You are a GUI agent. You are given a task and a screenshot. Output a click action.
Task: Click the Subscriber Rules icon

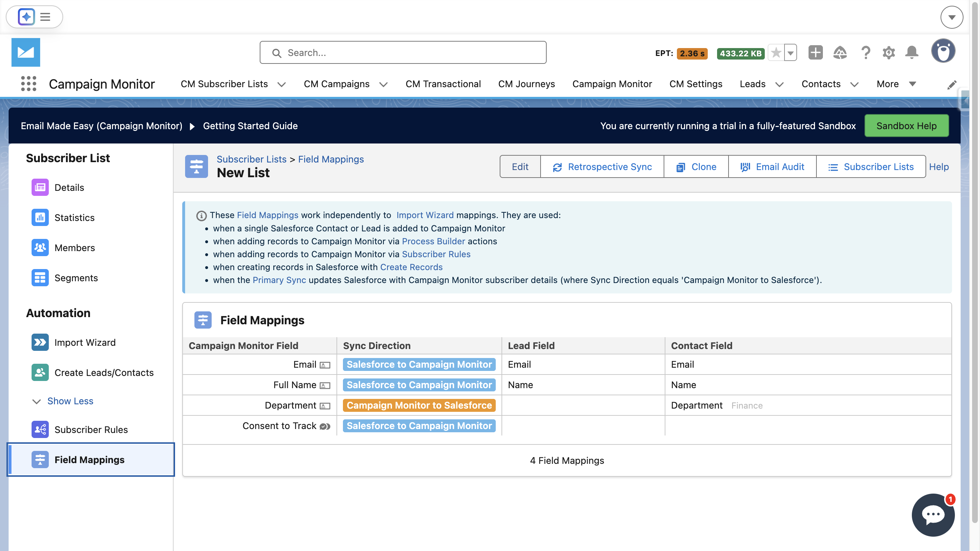40,429
